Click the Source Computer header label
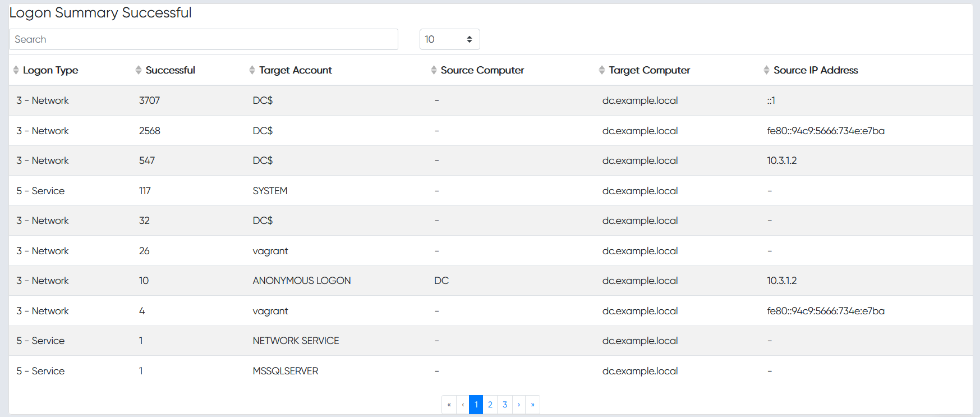The image size is (980, 417). coord(482,70)
